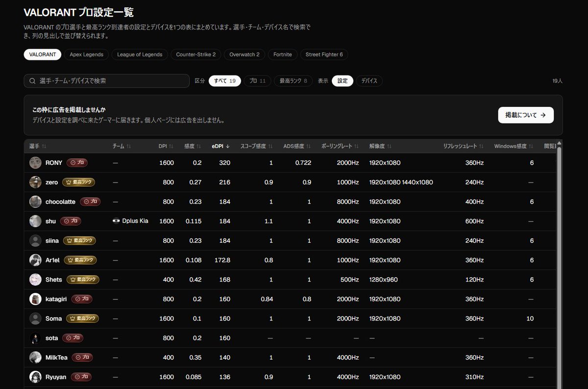This screenshot has width=588, height=389.
Task: Click the Dplus Kia team logo
Action: (x=116, y=221)
